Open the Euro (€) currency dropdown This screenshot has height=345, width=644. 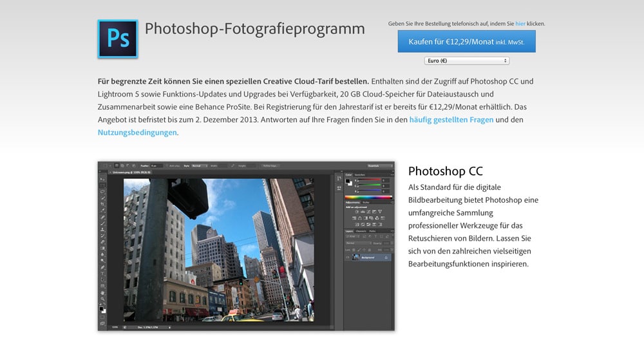tap(467, 61)
